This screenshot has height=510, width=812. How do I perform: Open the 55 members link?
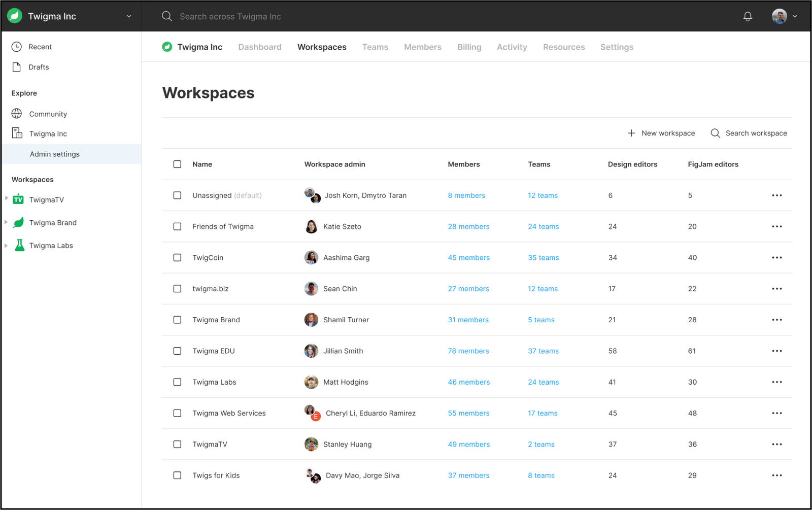[x=469, y=413]
